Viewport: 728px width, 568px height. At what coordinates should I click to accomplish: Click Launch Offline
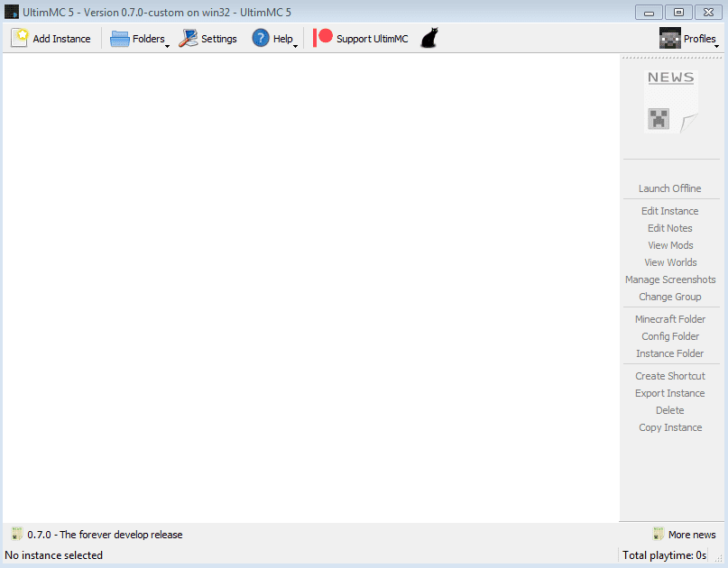click(670, 188)
